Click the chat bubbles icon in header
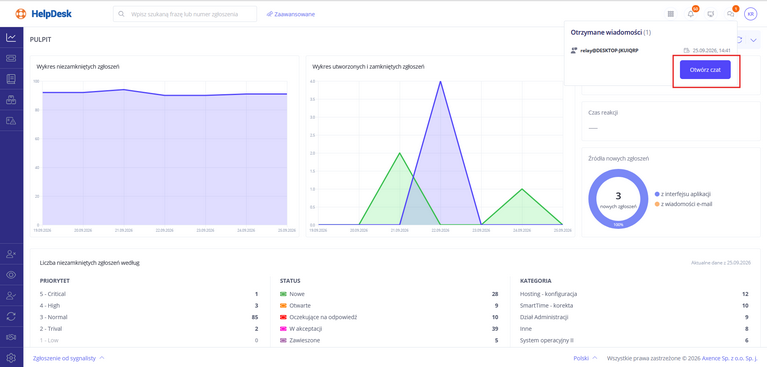The width and height of the screenshot is (767, 367). click(x=730, y=14)
